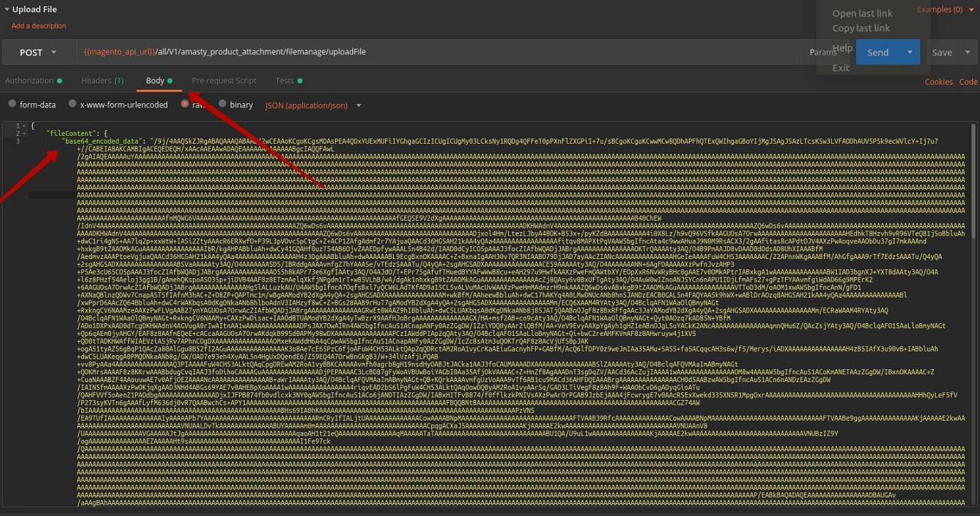
Task: Click the Cookies link
Action: point(938,82)
